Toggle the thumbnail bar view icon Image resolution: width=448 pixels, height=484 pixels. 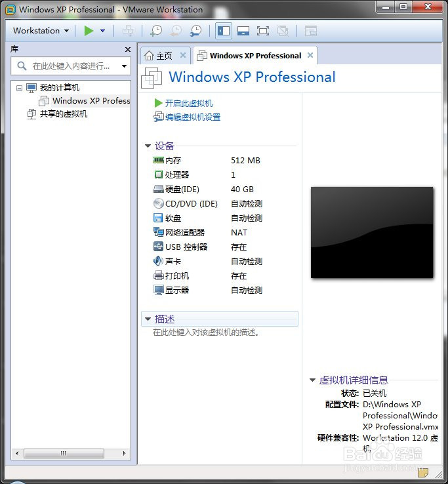pos(243,31)
